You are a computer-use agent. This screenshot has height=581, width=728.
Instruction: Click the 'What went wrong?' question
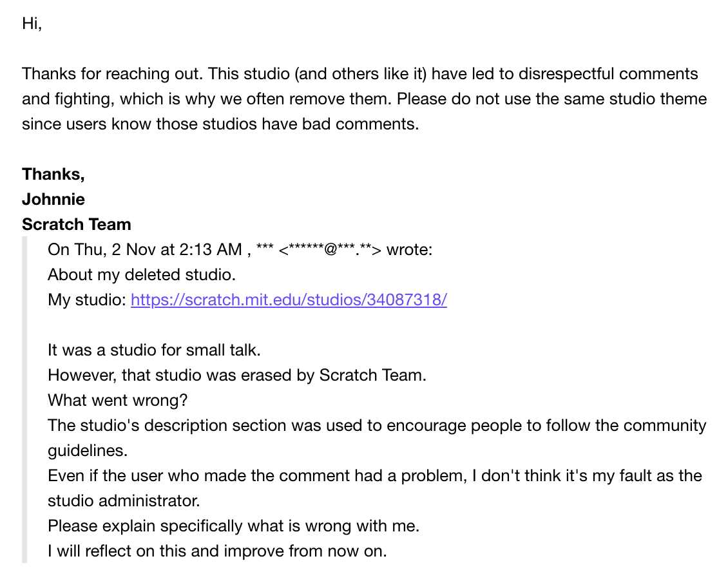click(x=117, y=400)
